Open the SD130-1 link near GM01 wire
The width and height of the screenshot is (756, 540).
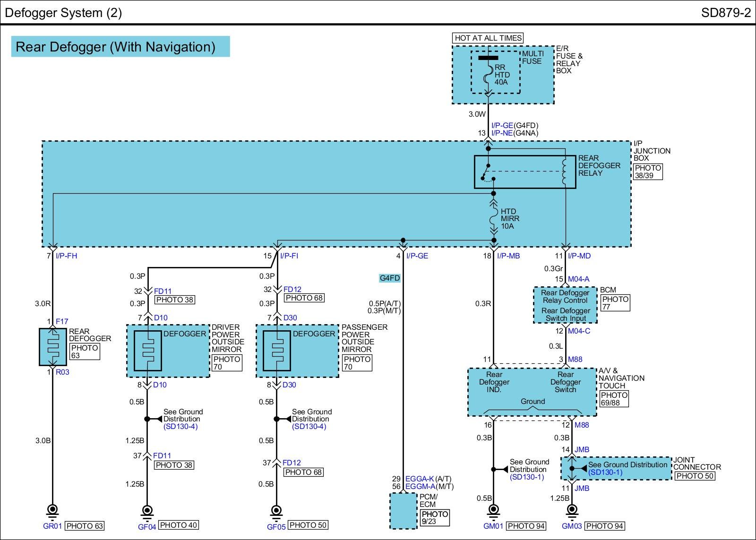tap(527, 477)
